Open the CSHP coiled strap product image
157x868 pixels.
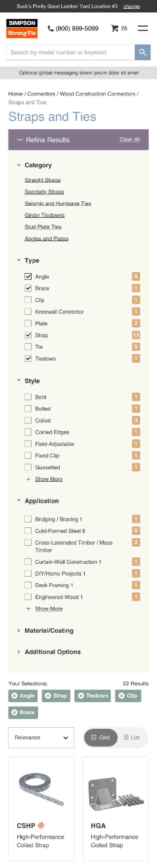pos(41,794)
